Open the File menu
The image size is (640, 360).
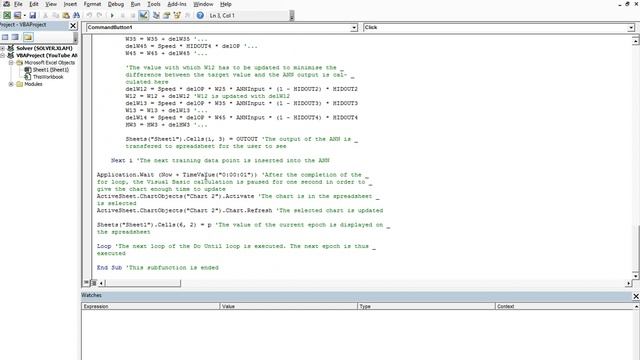click(x=18, y=4)
